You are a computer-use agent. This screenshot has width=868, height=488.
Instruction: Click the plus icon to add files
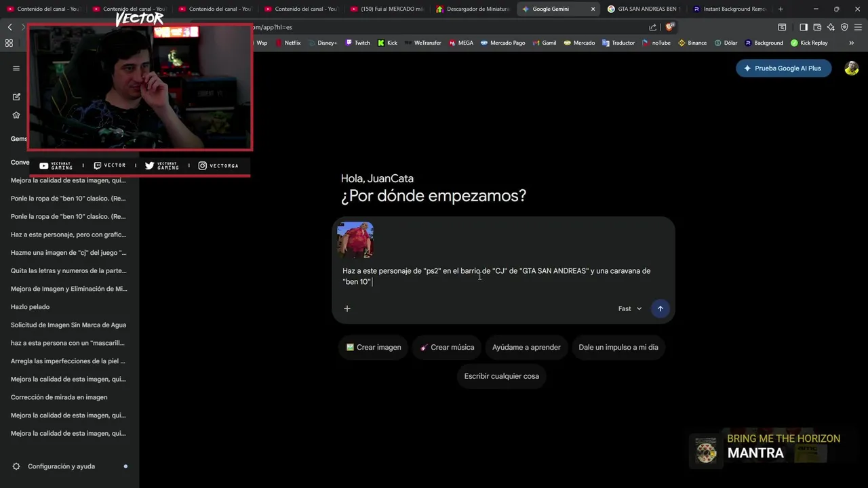347,308
